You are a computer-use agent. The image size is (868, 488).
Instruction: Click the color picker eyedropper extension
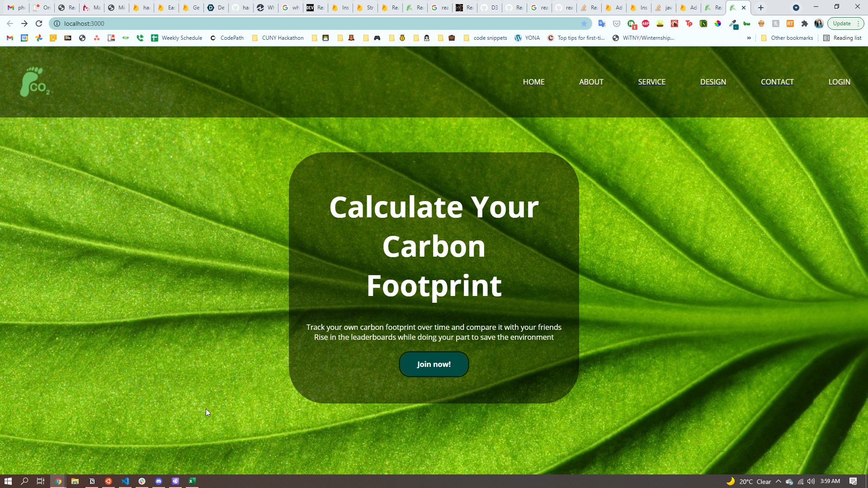tap(733, 23)
